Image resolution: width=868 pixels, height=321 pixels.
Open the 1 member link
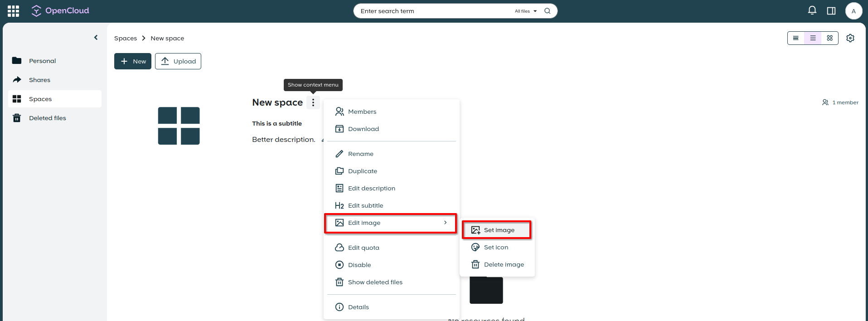(840, 102)
